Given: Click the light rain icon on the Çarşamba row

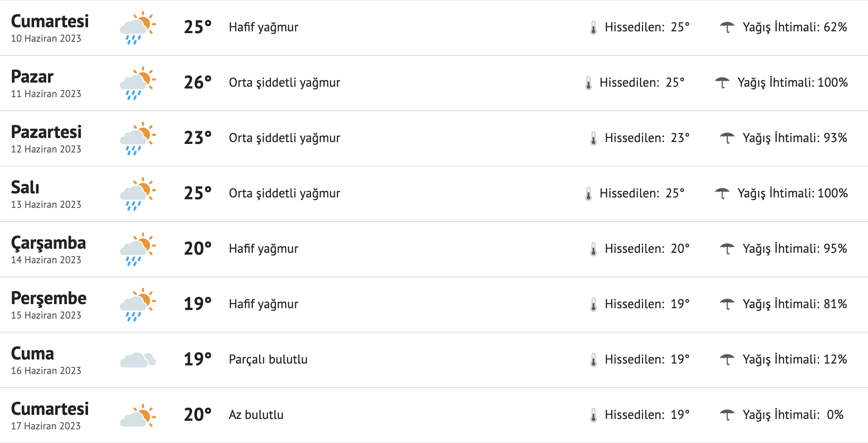Looking at the screenshot, I should (x=138, y=249).
